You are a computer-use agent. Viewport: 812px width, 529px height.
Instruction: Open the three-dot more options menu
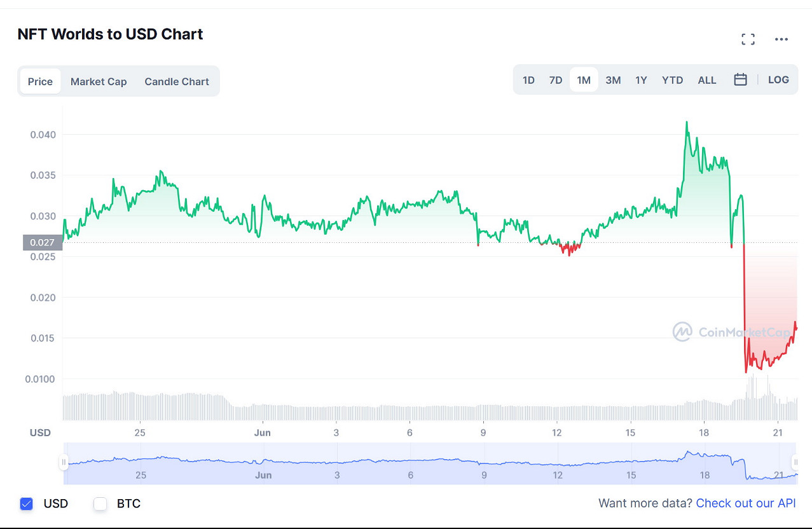point(781,39)
